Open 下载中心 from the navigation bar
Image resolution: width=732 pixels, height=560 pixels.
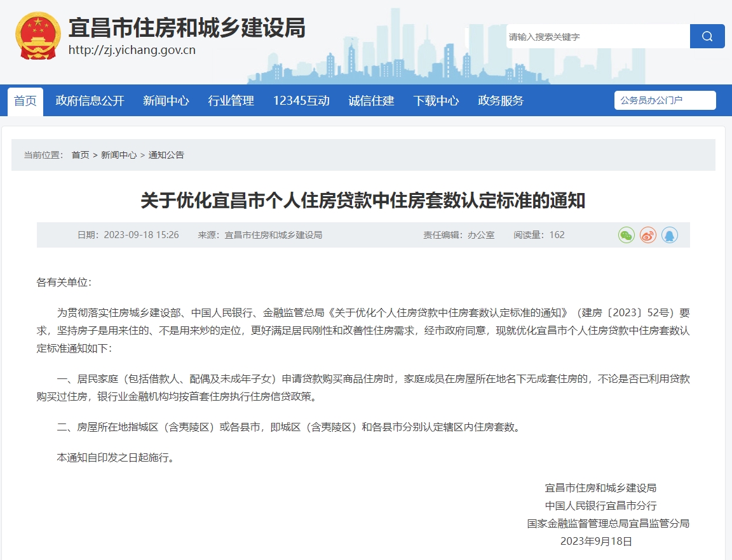(x=436, y=101)
